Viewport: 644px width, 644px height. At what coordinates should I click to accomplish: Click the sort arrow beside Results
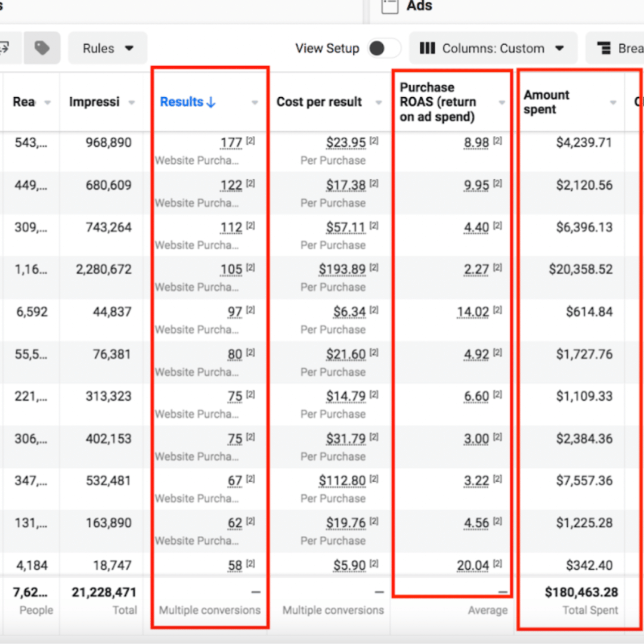point(210,103)
